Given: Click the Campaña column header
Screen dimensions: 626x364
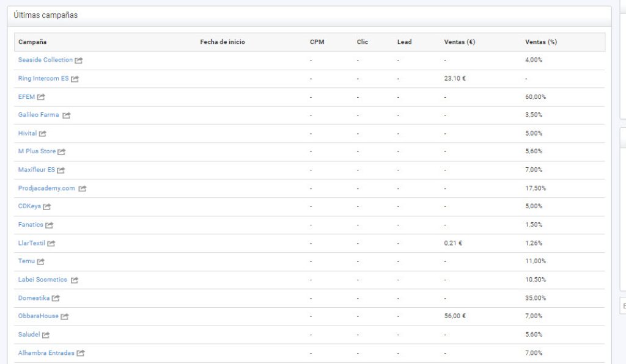Looking at the screenshot, I should click(x=32, y=42).
